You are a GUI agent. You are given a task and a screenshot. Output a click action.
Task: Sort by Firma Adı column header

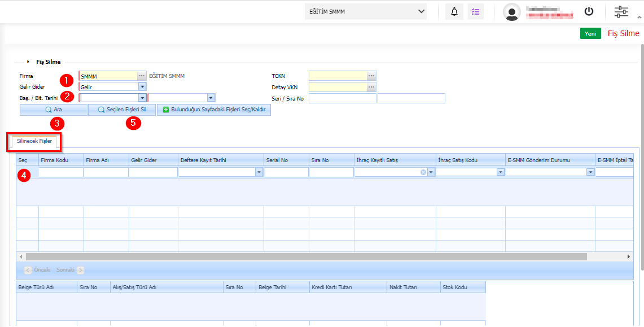pyautogui.click(x=106, y=160)
